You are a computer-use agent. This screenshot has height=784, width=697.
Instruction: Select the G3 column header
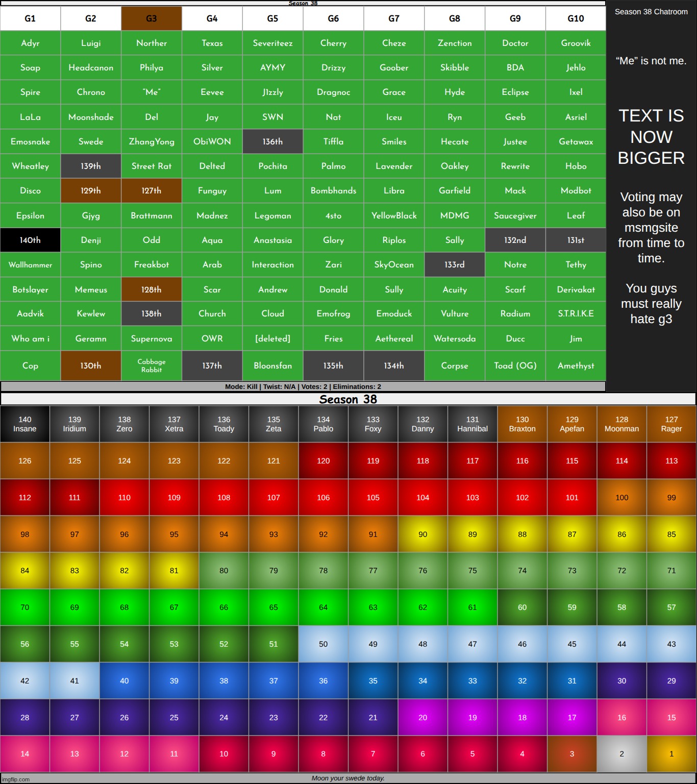[x=152, y=18]
